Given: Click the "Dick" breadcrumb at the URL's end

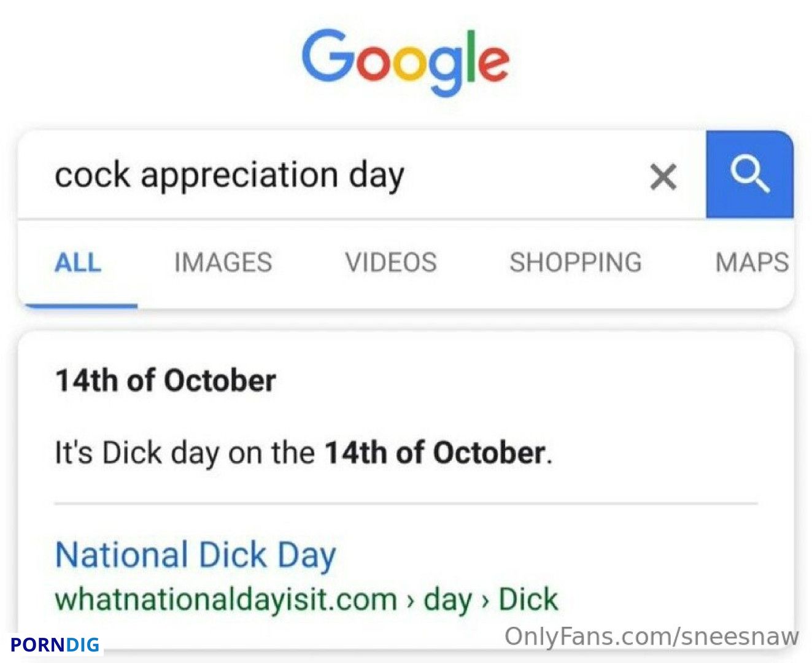Looking at the screenshot, I should click(x=528, y=600).
